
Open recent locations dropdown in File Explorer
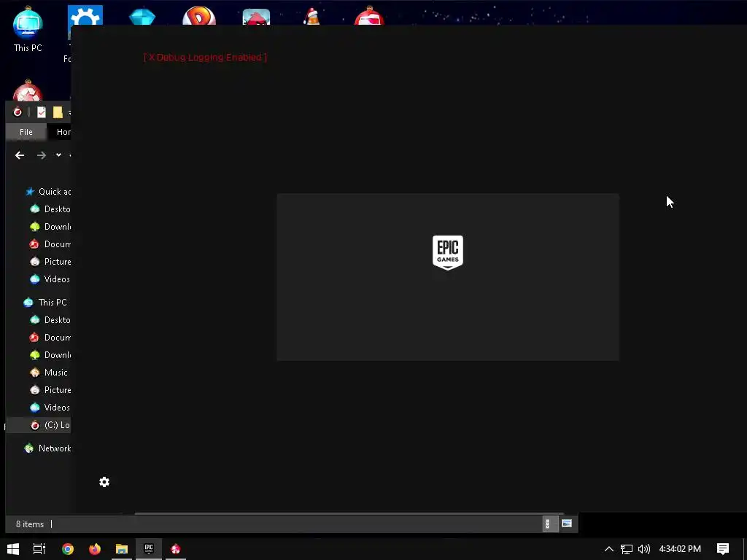[x=58, y=155]
